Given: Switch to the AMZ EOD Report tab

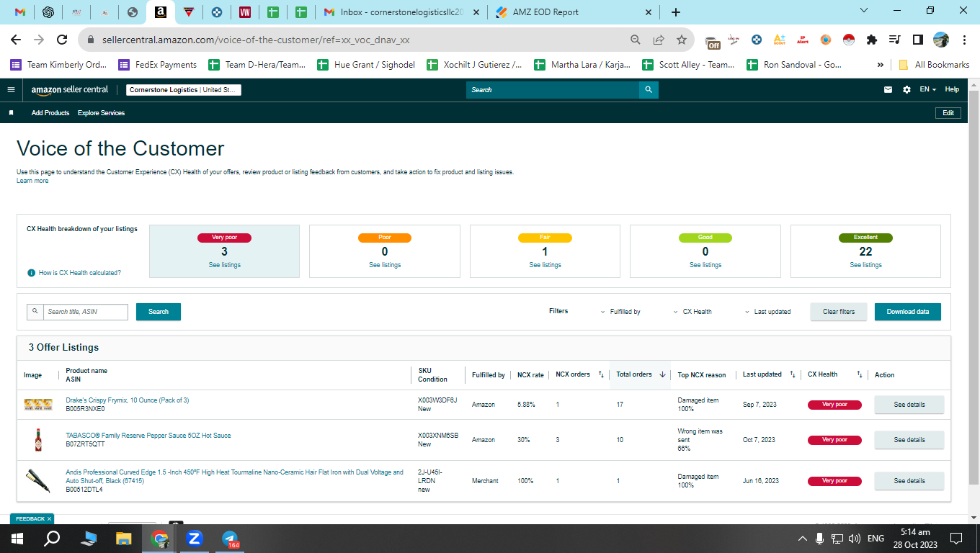Looking at the screenshot, I should click(x=575, y=12).
